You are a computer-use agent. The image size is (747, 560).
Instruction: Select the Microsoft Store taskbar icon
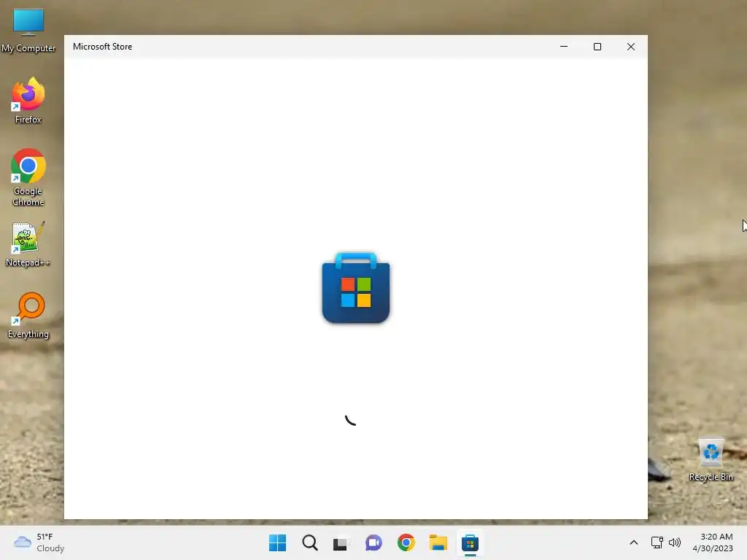click(x=470, y=542)
